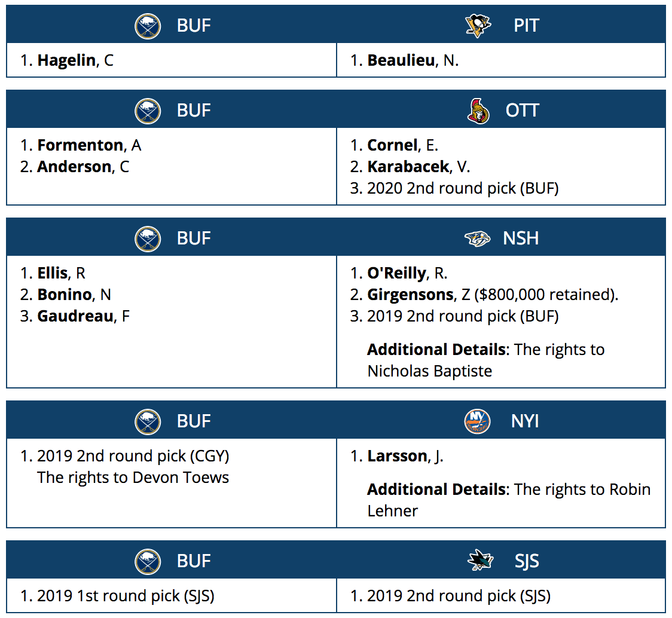Open the Karabacek player link
The height and width of the screenshot is (618, 672).
pos(408,167)
